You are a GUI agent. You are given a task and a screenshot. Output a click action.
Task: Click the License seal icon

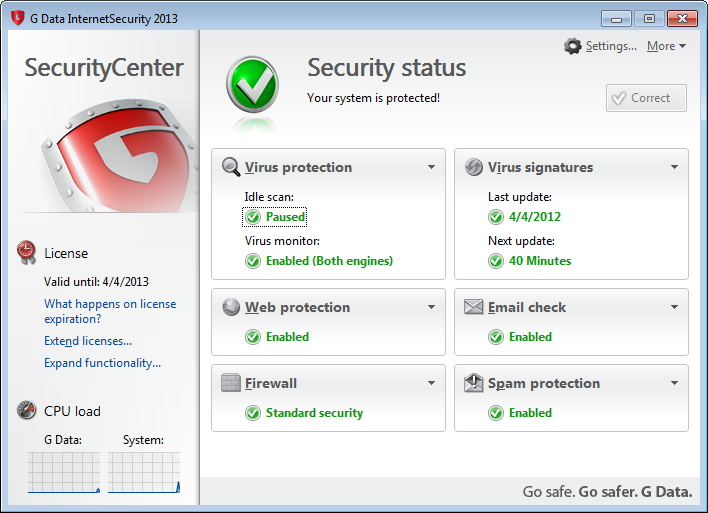(x=27, y=253)
